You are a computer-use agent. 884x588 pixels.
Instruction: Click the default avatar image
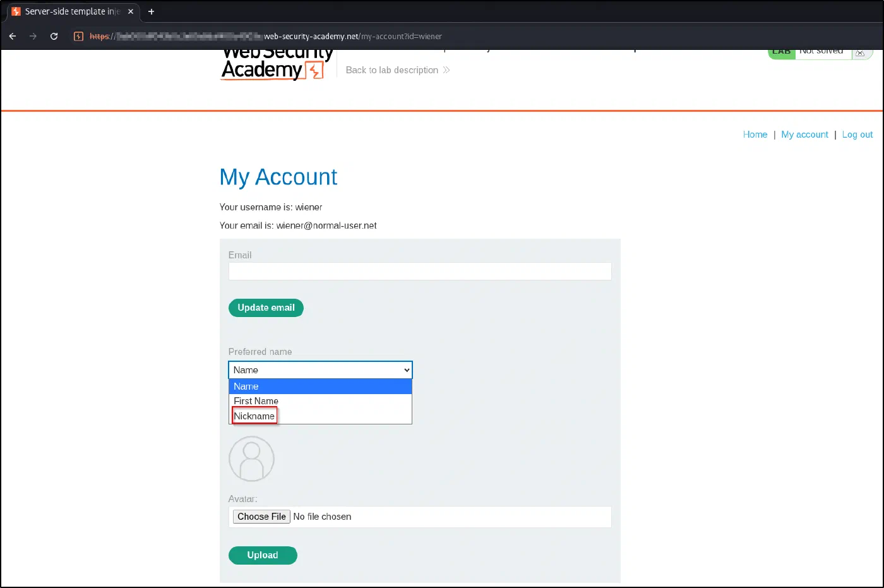click(251, 459)
